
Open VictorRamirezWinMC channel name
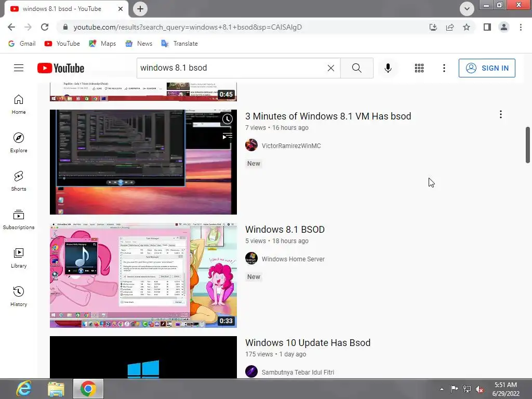click(291, 145)
